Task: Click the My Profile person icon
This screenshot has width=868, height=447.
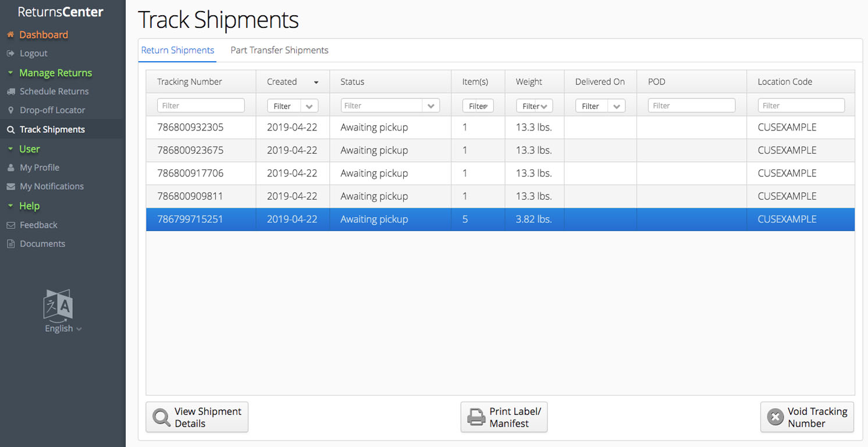Action: (x=10, y=168)
